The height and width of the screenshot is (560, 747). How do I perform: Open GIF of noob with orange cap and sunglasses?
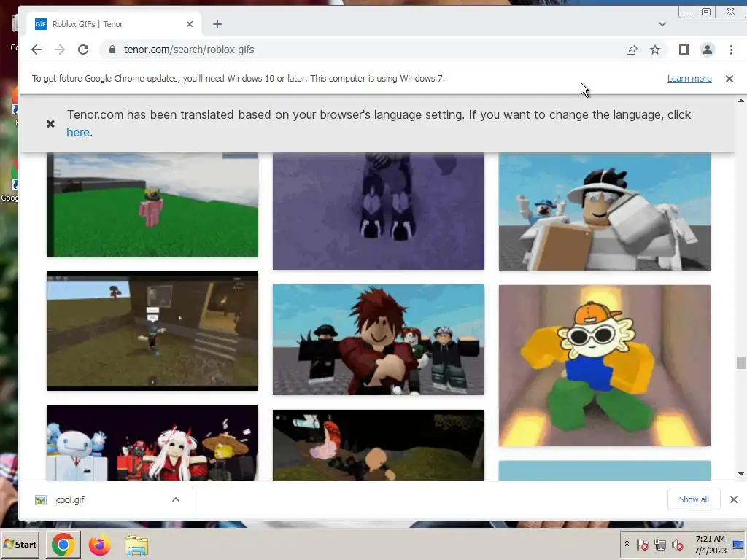[x=605, y=366]
